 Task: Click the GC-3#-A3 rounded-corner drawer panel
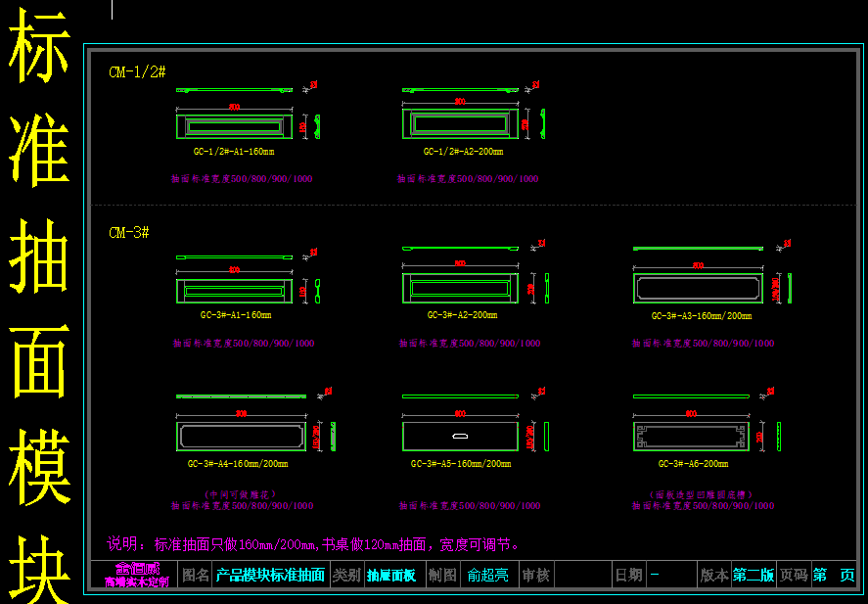pyautogui.click(x=698, y=288)
